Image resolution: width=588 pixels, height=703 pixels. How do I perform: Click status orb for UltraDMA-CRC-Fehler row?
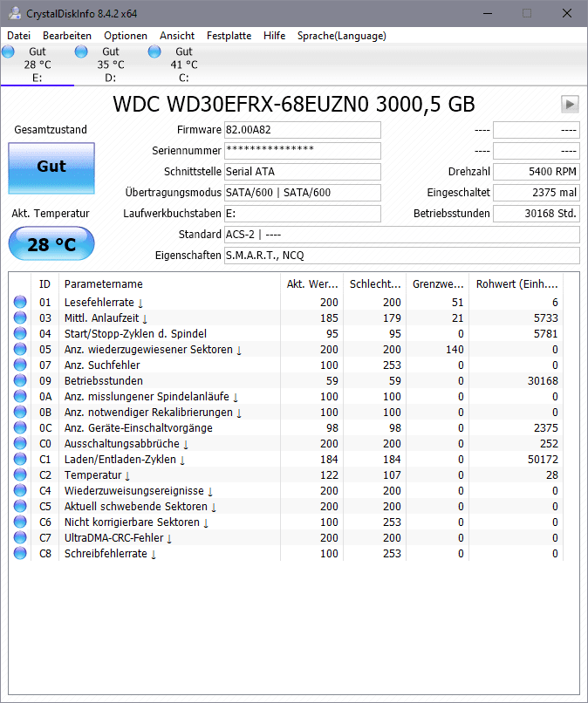point(20,537)
